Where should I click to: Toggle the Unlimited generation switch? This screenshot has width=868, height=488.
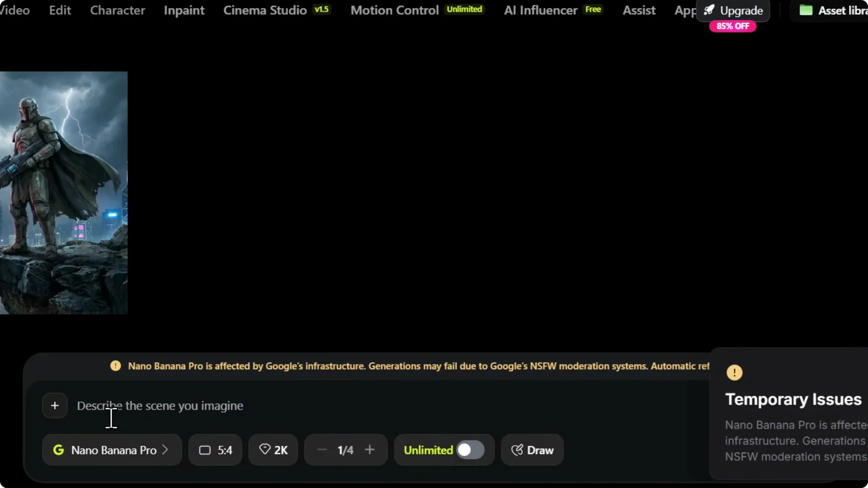[x=470, y=450]
